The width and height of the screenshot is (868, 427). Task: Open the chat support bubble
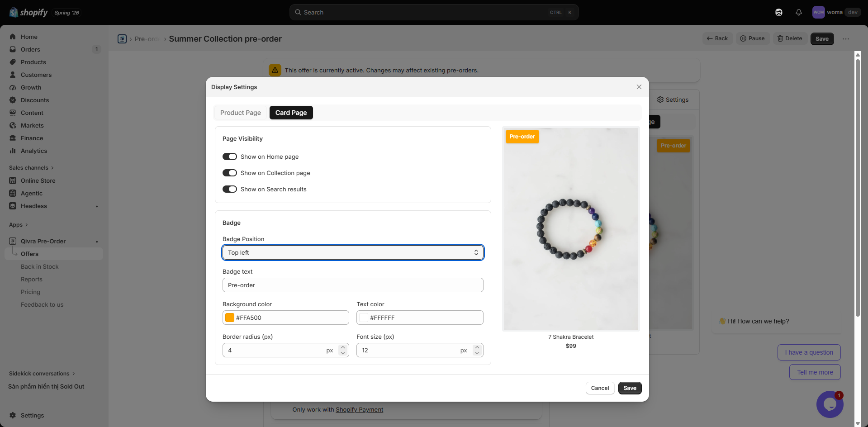point(830,404)
